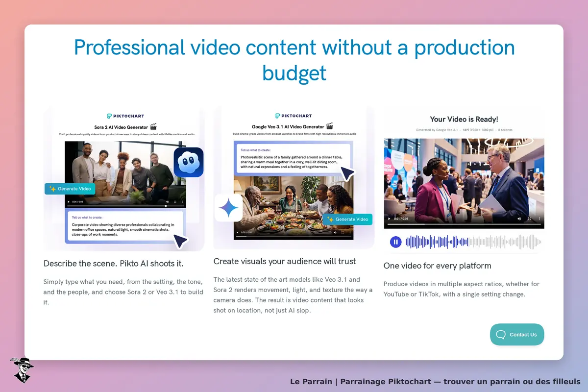
Task: Enter fullscreen on the conference video
Action: pyautogui.click(x=529, y=219)
